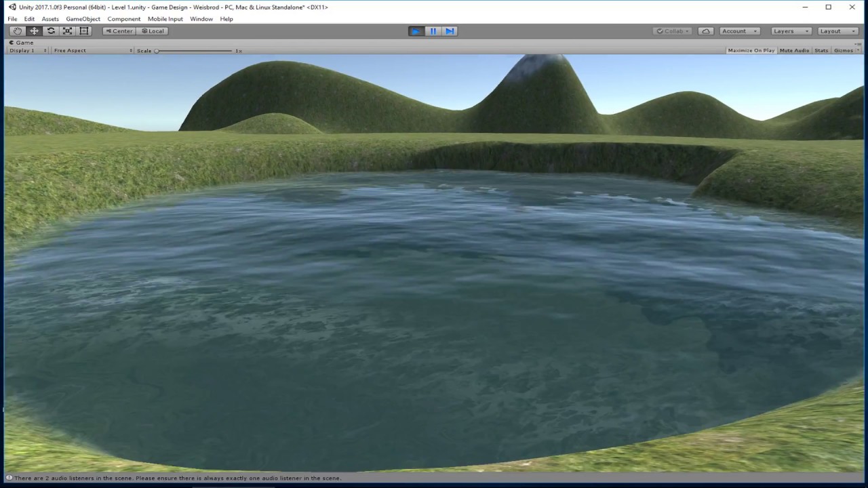Select the Scale tool
868x488 pixels.
68,31
